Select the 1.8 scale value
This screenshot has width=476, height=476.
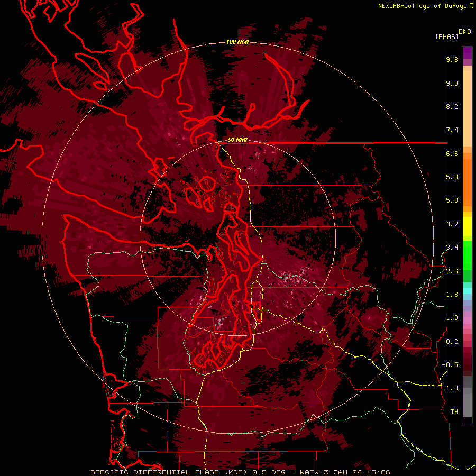[x=452, y=295]
